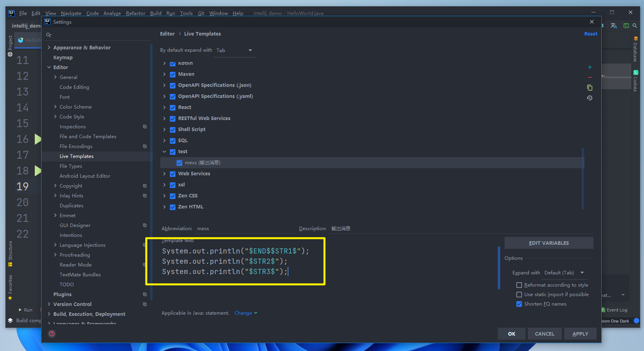Click the CANCEL button
644x351 pixels.
click(544, 334)
